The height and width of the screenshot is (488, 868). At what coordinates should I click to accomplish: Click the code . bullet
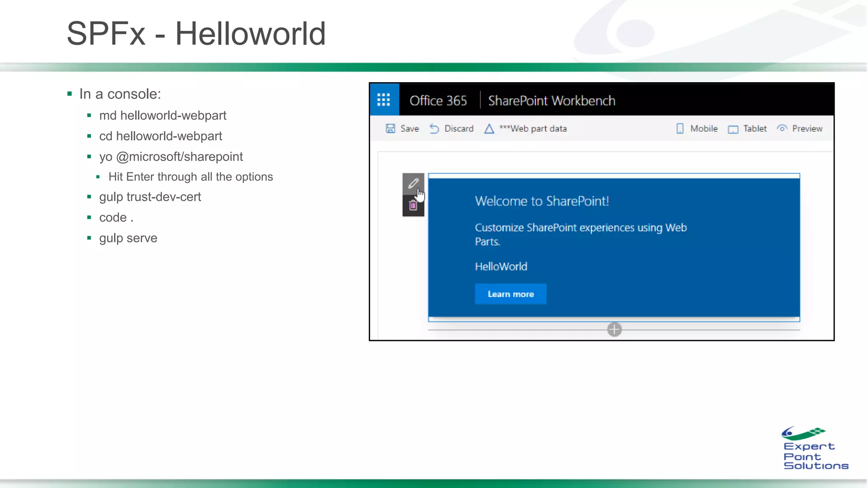click(x=116, y=218)
